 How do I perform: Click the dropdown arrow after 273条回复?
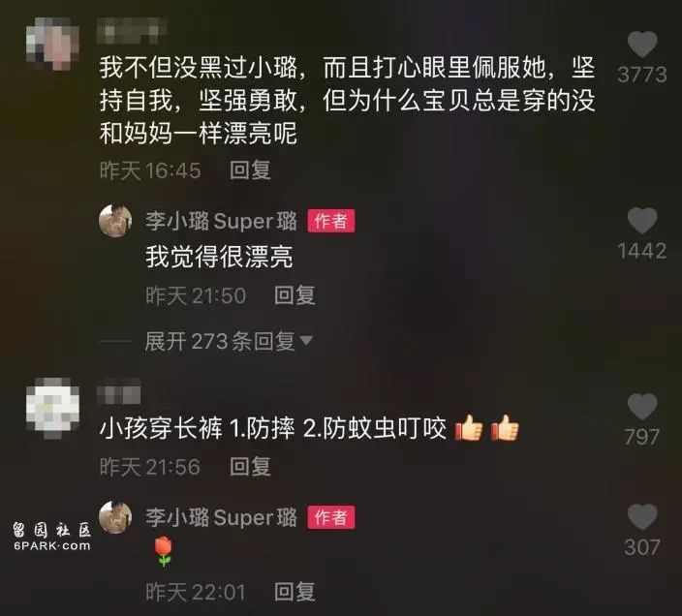[x=306, y=340]
